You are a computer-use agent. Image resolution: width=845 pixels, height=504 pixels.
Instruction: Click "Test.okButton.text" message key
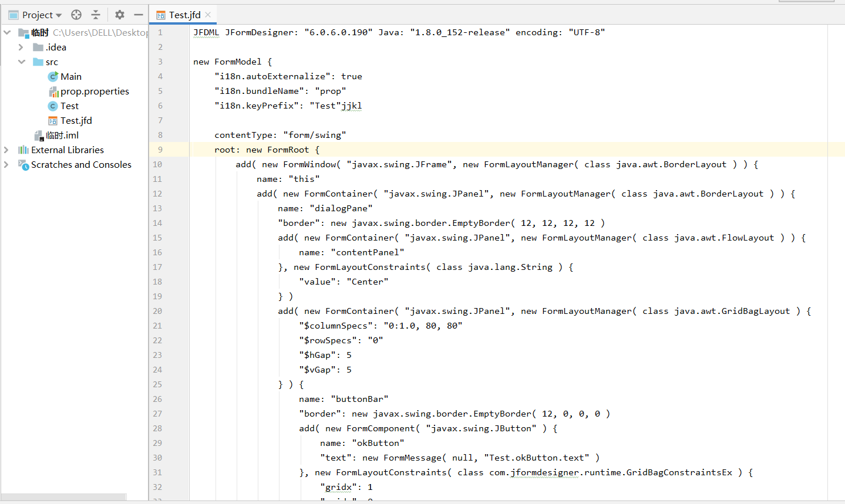point(537,458)
